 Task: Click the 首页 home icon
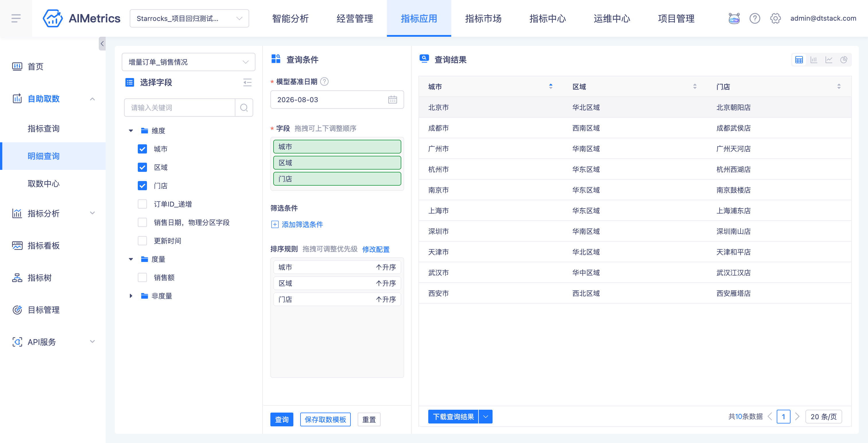[17, 66]
